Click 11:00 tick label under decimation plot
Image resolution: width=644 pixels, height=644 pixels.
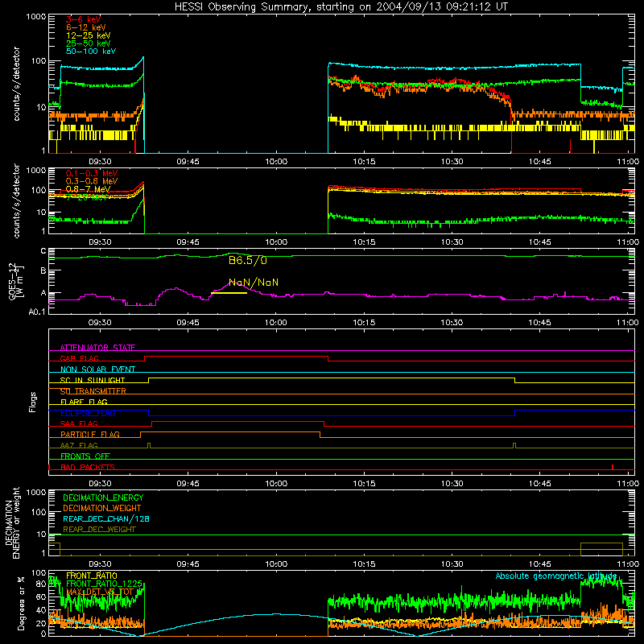628,564
